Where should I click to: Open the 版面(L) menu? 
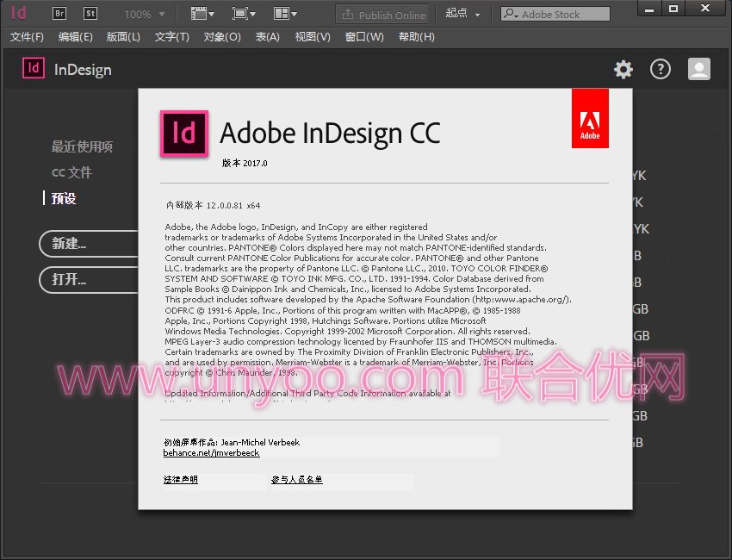[123, 37]
